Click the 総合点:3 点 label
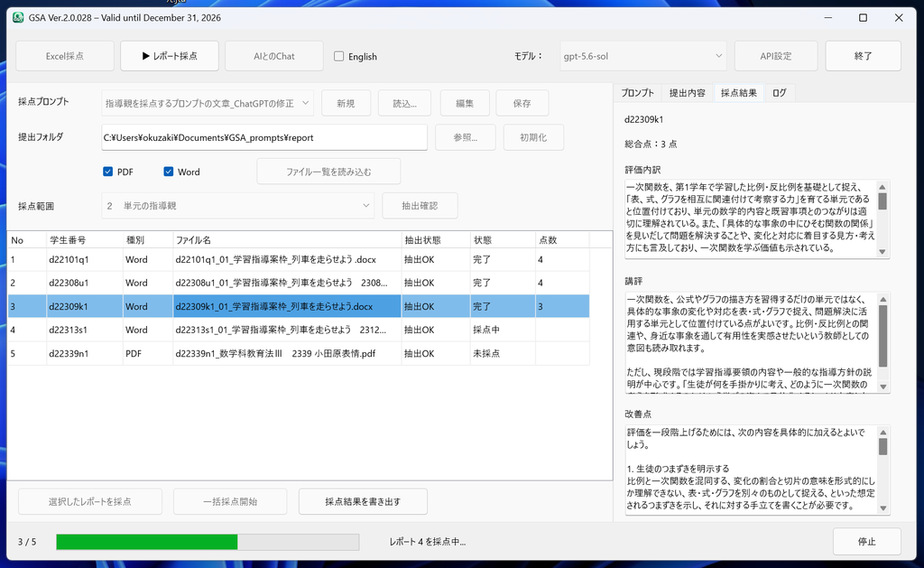 (651, 144)
